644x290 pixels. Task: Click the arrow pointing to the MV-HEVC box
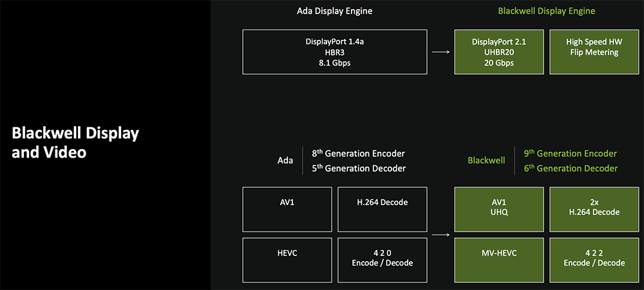coord(440,235)
